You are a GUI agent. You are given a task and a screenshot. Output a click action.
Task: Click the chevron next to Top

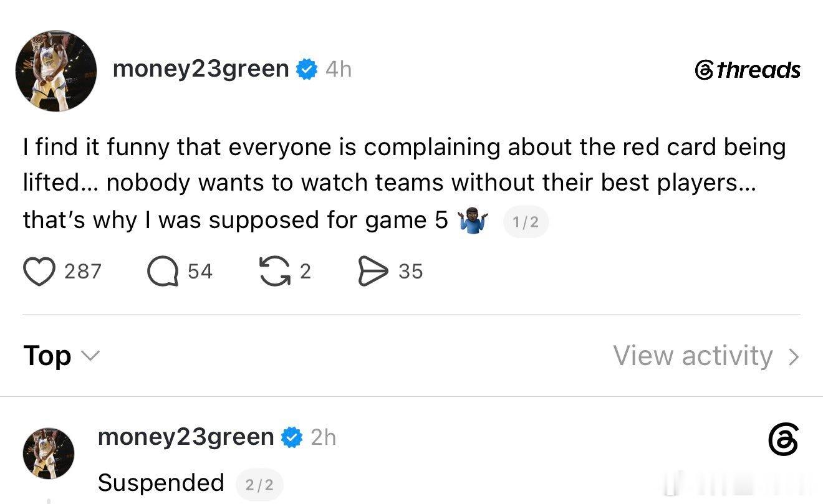coord(90,356)
